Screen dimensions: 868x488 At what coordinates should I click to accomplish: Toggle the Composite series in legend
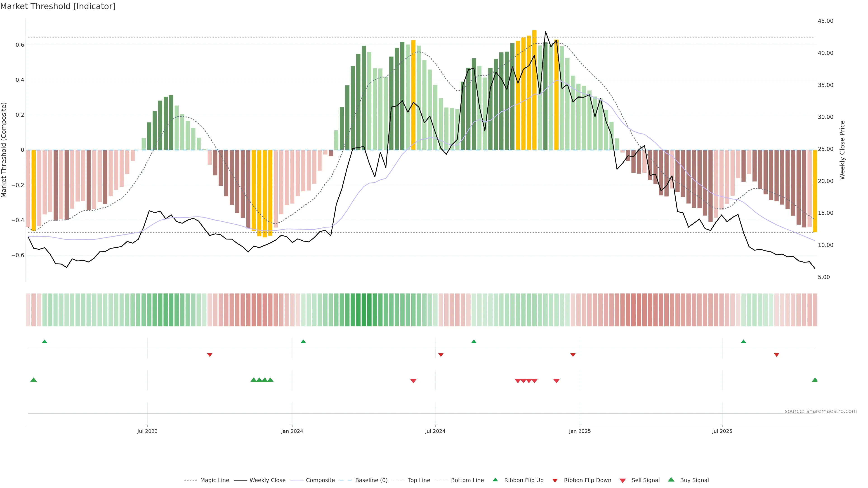tap(320, 480)
